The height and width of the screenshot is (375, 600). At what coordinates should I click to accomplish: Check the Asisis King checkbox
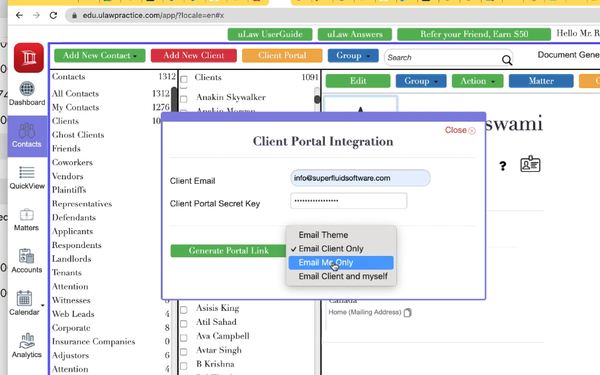184,310
